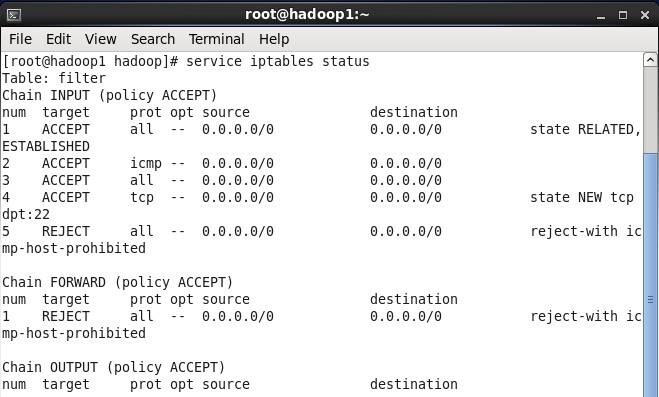Click 'Chain INPUT (policy ACCEPT)' line
This screenshot has height=397, width=659.
coord(110,95)
